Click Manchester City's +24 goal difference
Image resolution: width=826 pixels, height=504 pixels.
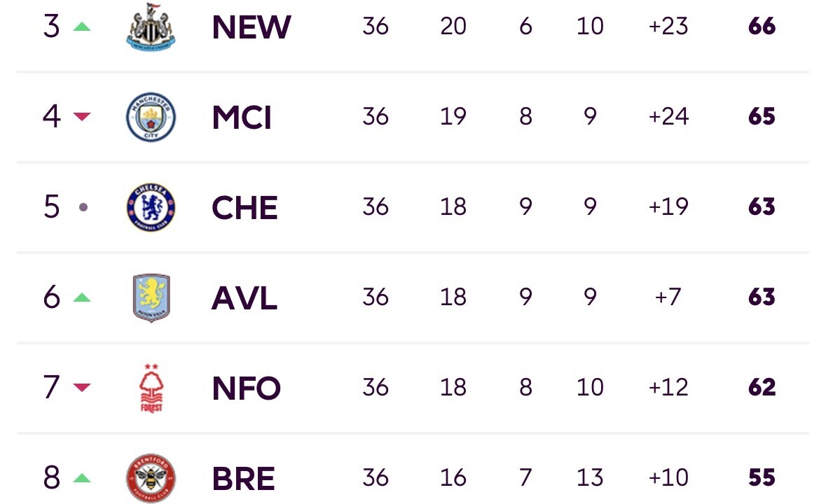[x=668, y=116]
